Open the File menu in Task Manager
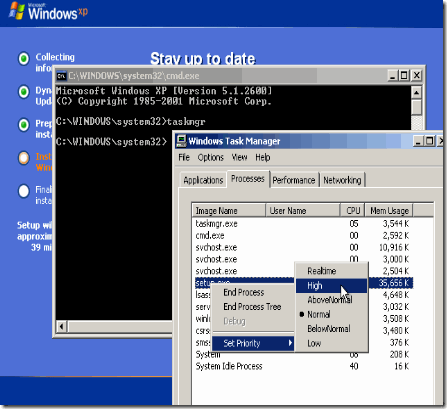Image resolution: width=447 pixels, height=409 pixels. pyautogui.click(x=184, y=157)
